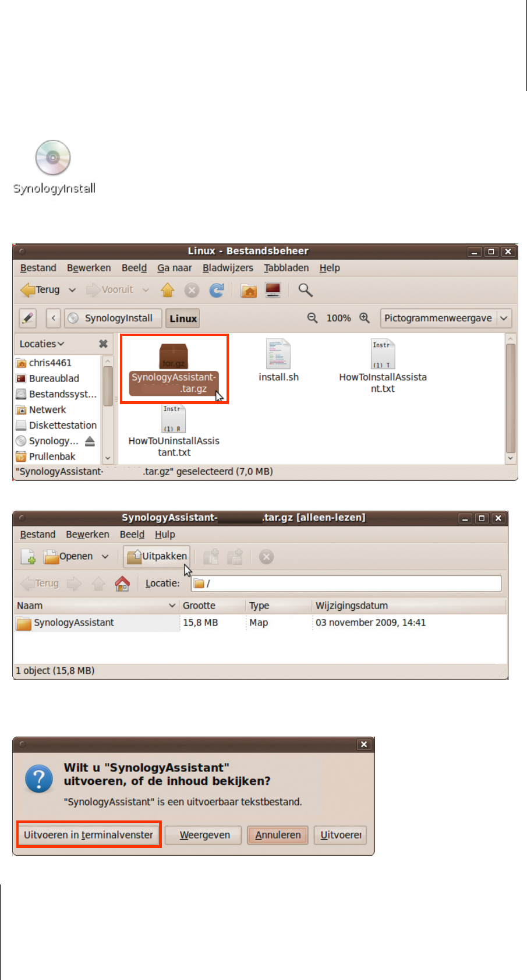The height and width of the screenshot is (980, 527).
Task: Open the Openen recent files dropdown arrow
Action: click(105, 557)
